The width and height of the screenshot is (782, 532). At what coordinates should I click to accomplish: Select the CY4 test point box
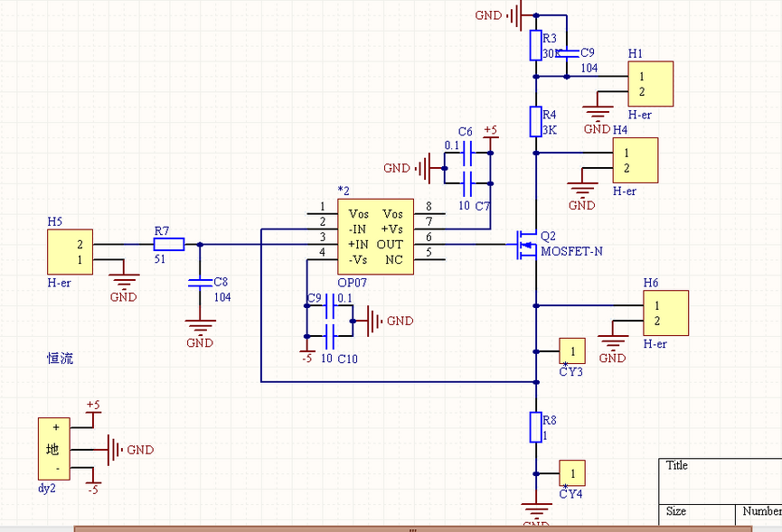pos(572,473)
